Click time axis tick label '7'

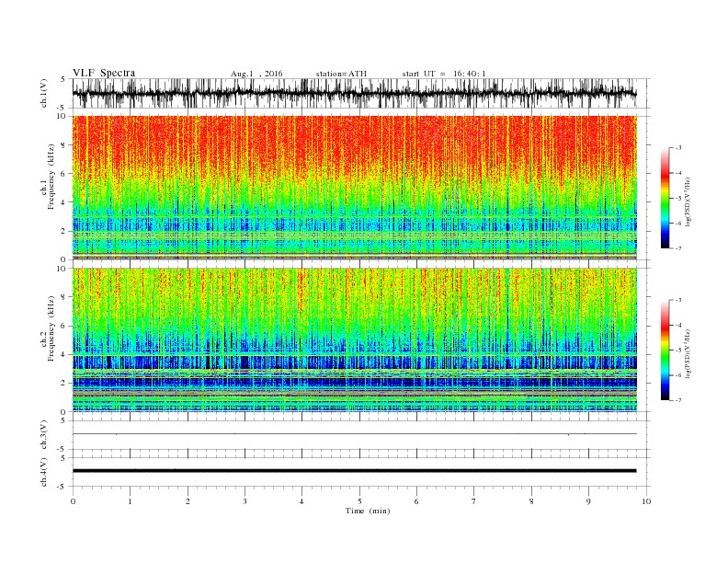point(473,501)
